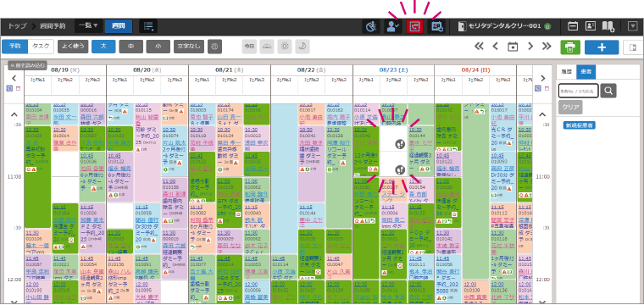Go to トップ breadcrumb
The width and height of the screenshot is (644, 305).
17,26
